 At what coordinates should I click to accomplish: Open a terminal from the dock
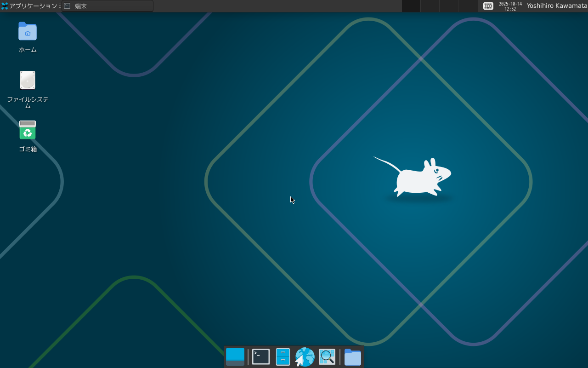(260, 356)
